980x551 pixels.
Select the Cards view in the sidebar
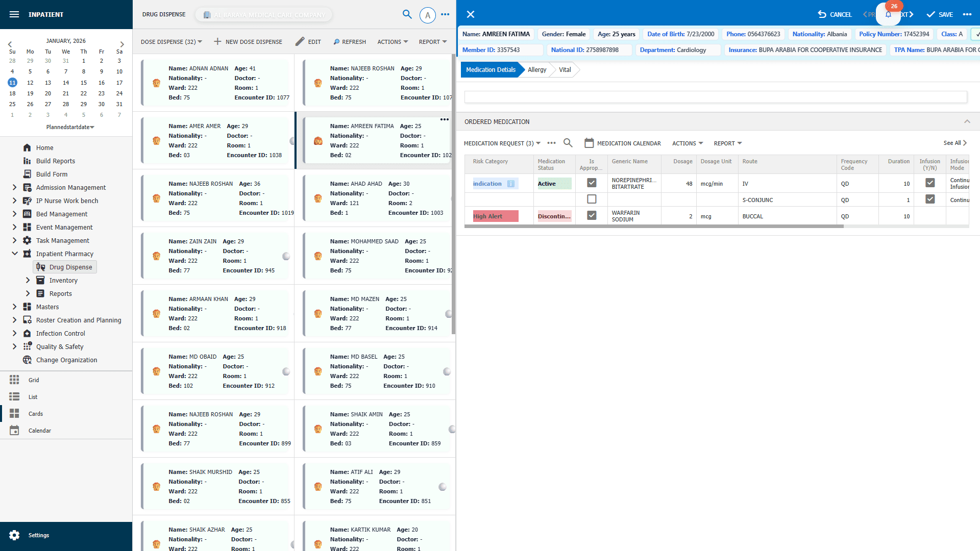(x=35, y=413)
